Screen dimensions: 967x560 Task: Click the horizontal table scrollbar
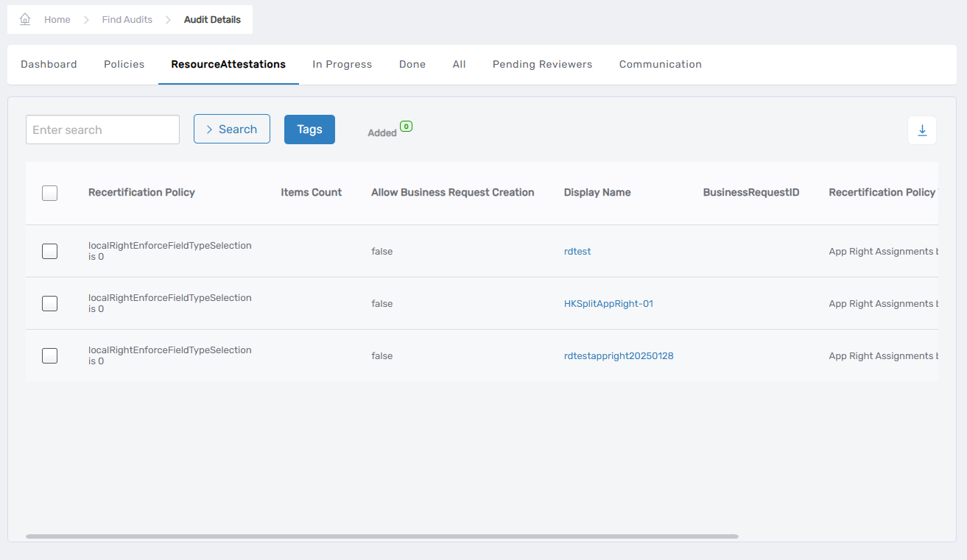coord(381,536)
